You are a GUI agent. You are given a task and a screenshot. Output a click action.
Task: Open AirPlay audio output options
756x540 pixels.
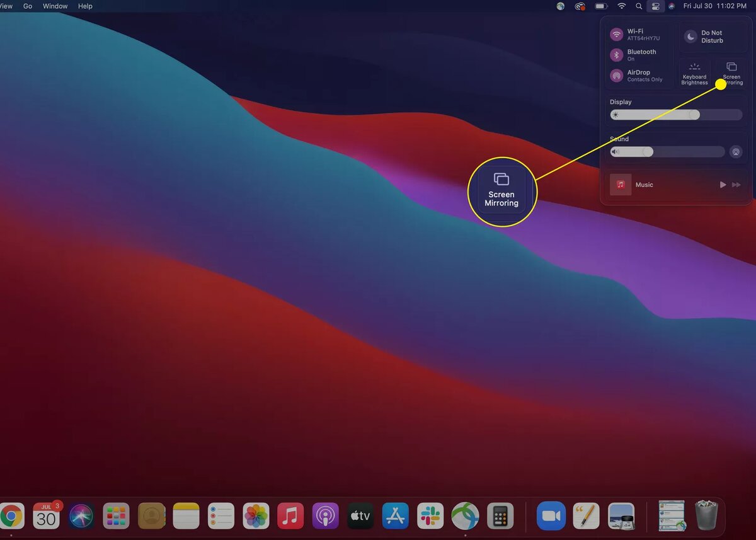pos(735,152)
